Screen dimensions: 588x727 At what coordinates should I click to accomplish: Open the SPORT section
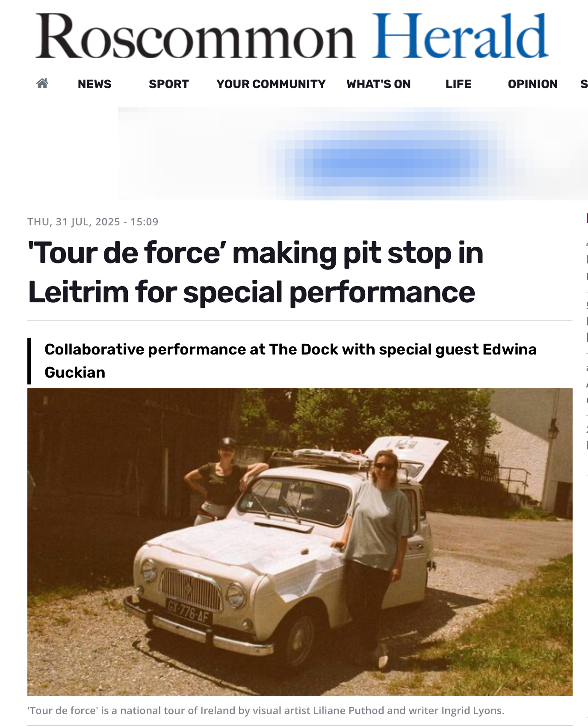click(169, 84)
